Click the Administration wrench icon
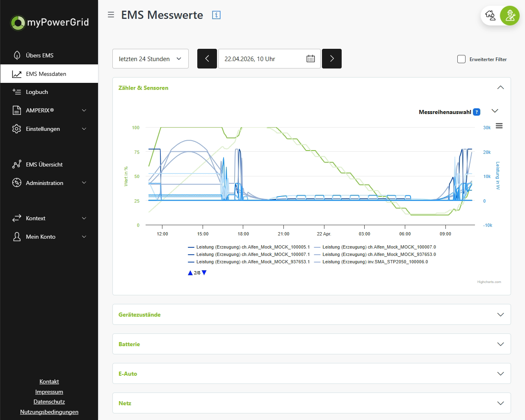525x420 pixels. 17,183
